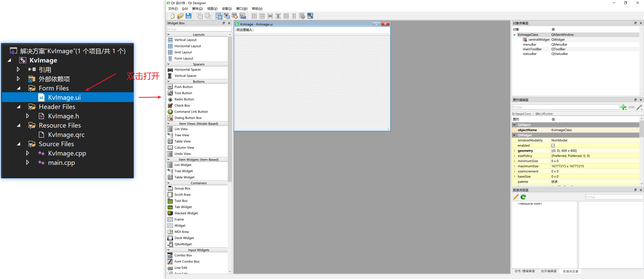
Task: Activate the Edit Tab Order icon
Action: coord(243,16)
